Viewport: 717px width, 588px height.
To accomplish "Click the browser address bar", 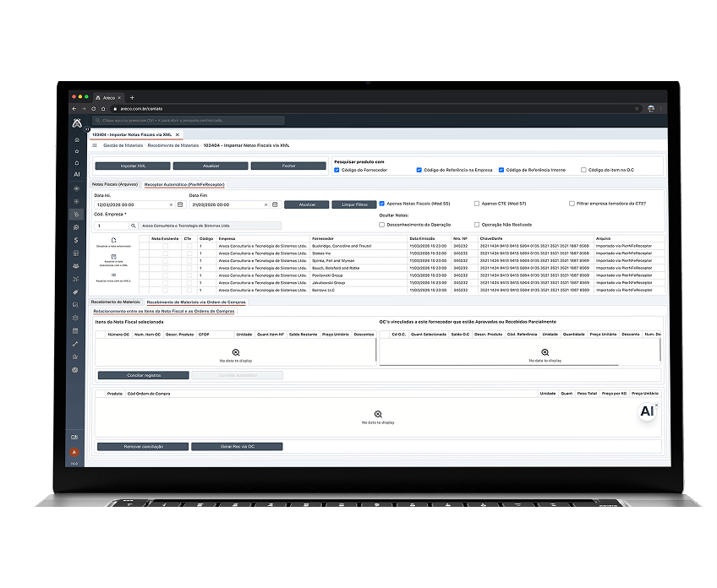I will (372, 109).
